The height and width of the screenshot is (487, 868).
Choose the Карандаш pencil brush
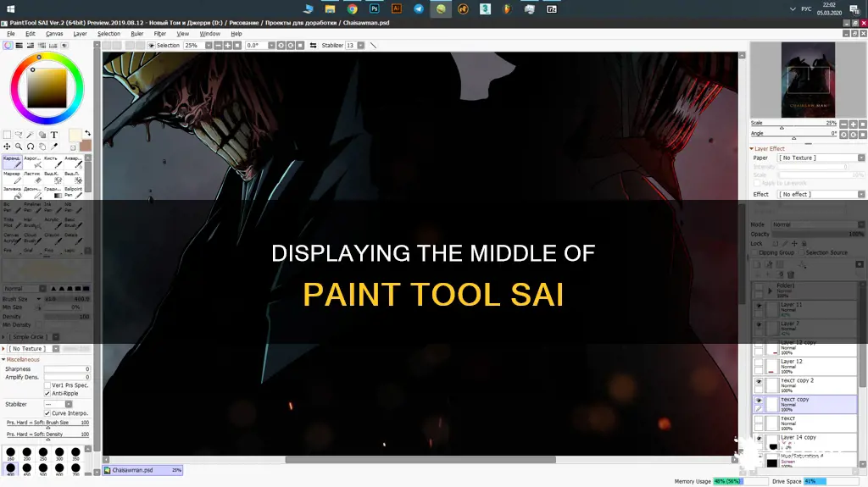12,162
